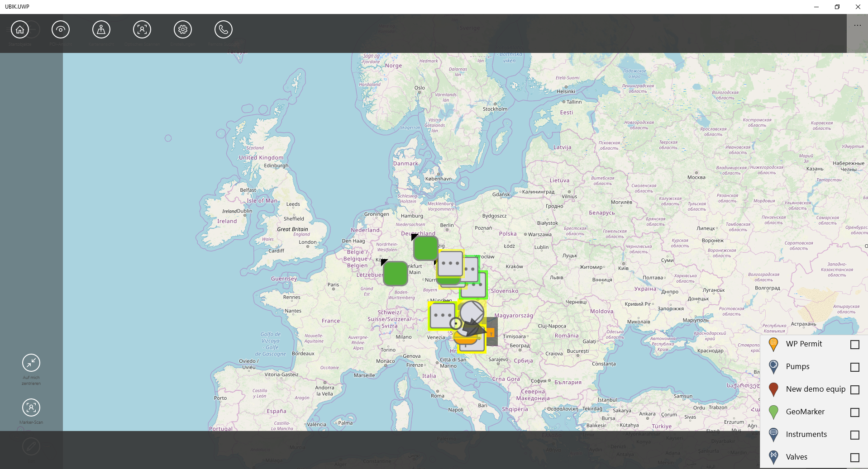
Task: Open three-dots cluster marker left of München
Action: point(442,316)
